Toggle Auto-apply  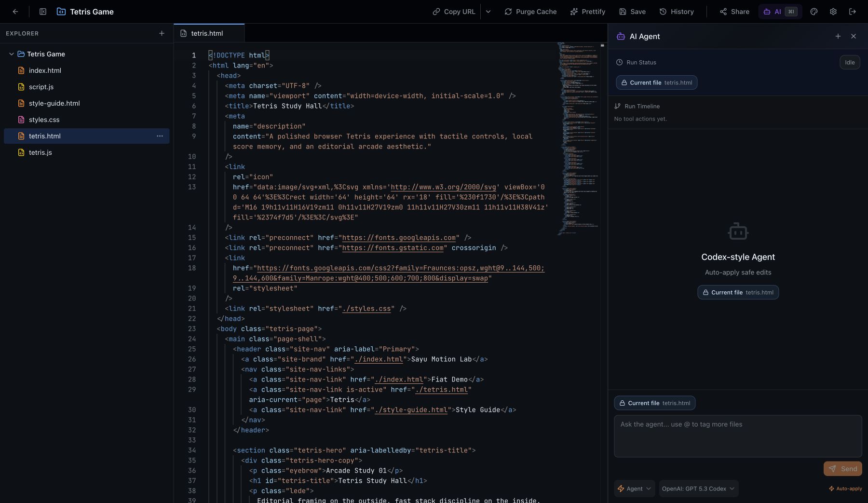coord(845,489)
